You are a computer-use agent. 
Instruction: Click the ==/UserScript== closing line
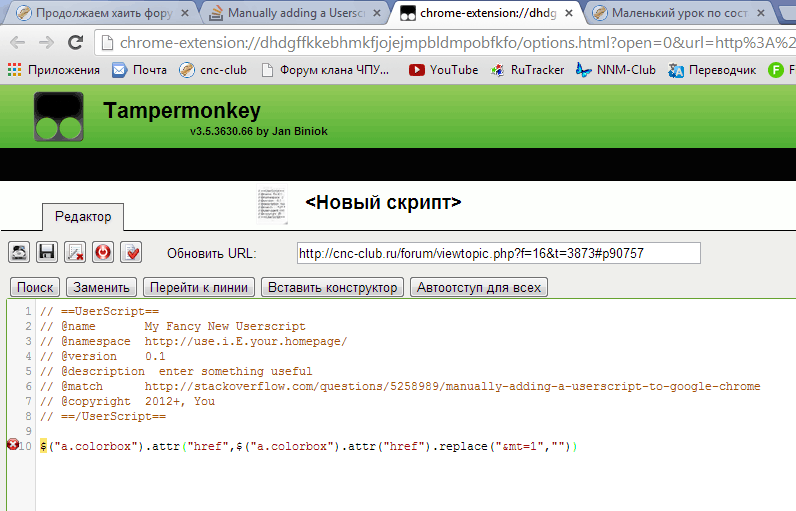click(x=103, y=417)
